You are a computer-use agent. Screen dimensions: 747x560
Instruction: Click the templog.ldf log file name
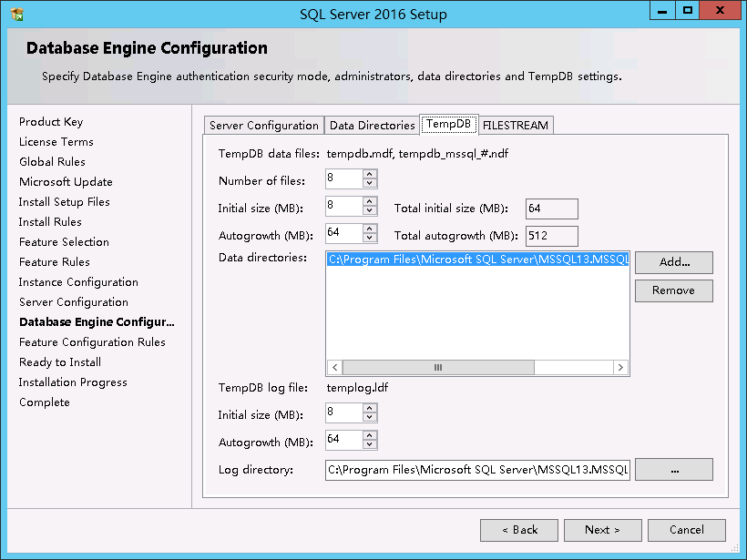tap(357, 388)
